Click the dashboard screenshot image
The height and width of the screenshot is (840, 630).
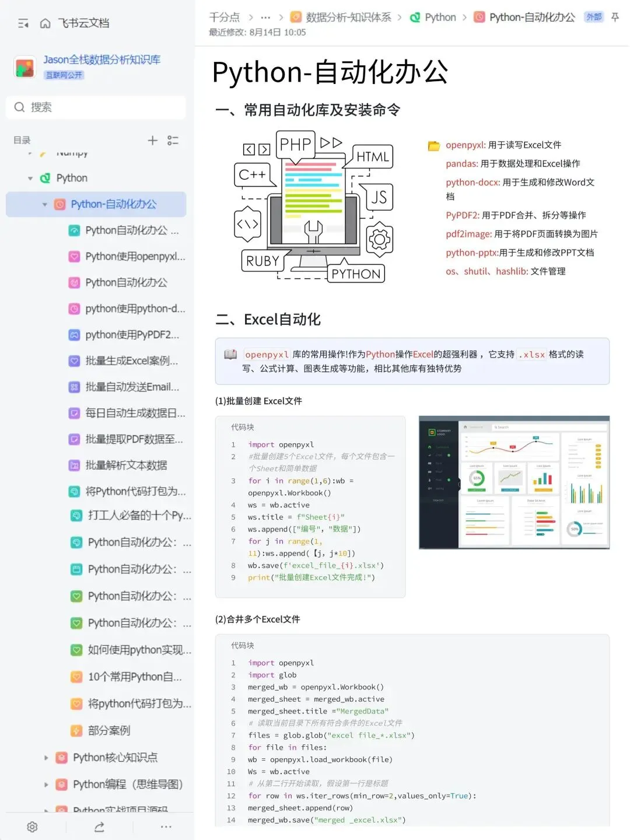(x=514, y=482)
